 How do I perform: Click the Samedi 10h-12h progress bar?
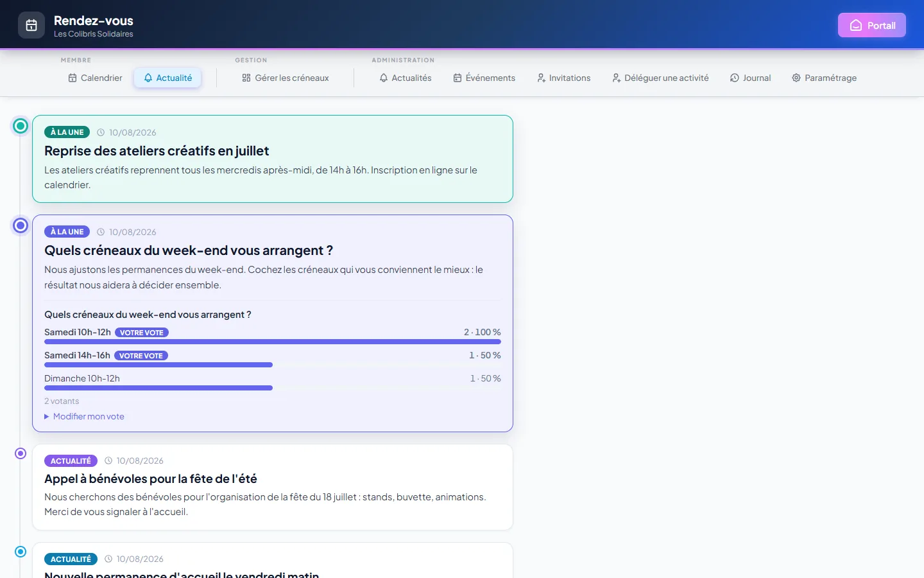click(273, 342)
